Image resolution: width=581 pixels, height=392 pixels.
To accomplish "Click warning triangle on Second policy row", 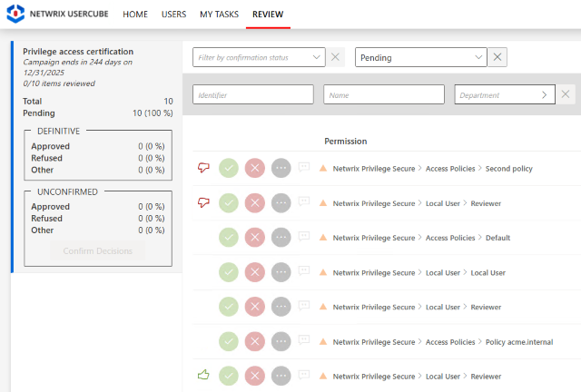I will tap(323, 168).
